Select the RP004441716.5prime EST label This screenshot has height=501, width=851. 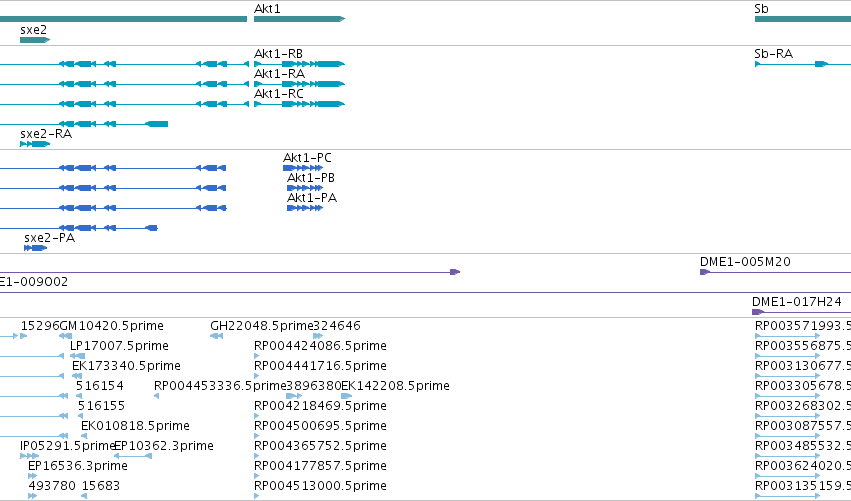320,366
